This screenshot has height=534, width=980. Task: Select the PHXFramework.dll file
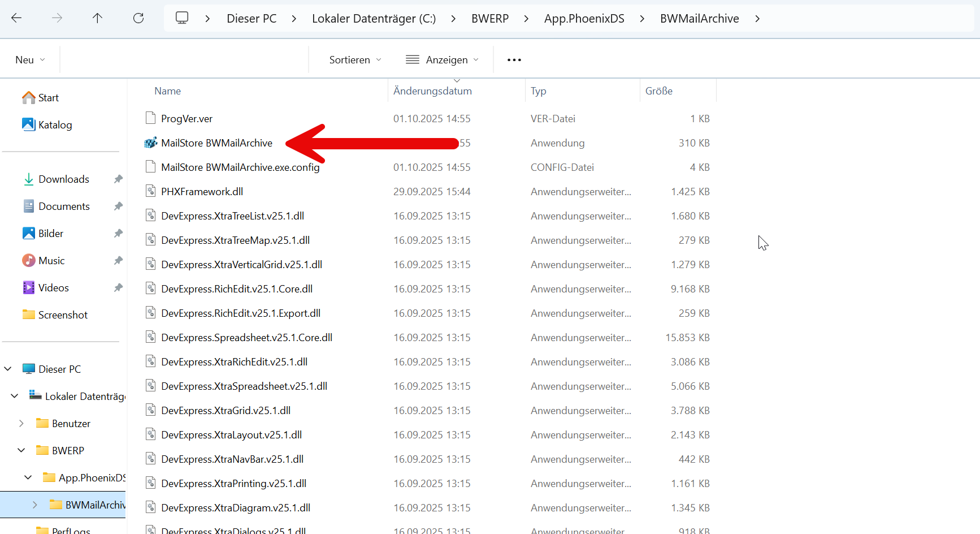click(202, 192)
